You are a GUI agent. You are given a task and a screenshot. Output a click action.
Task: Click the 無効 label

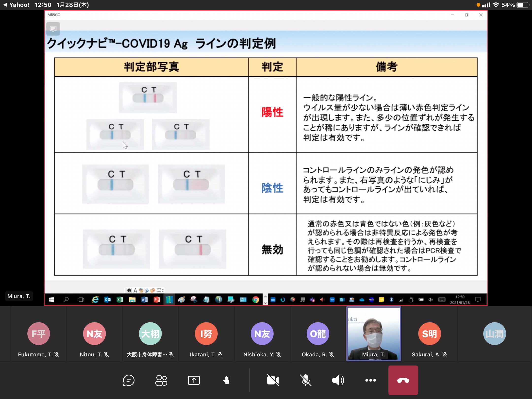click(272, 249)
